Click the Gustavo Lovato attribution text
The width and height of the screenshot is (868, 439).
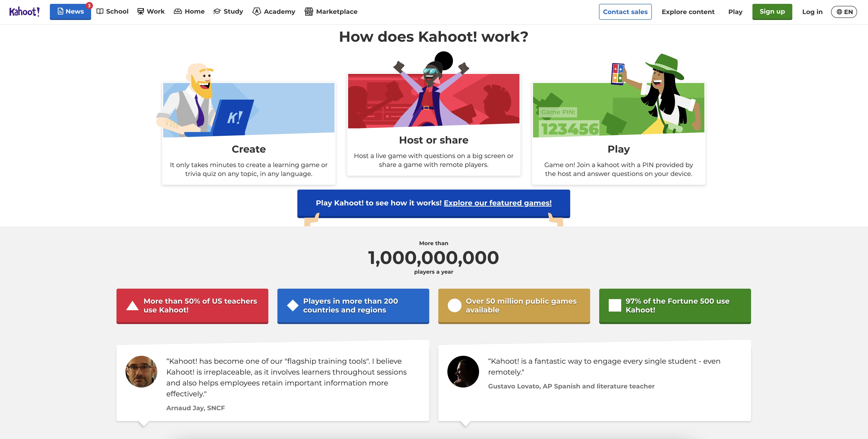coord(571,386)
